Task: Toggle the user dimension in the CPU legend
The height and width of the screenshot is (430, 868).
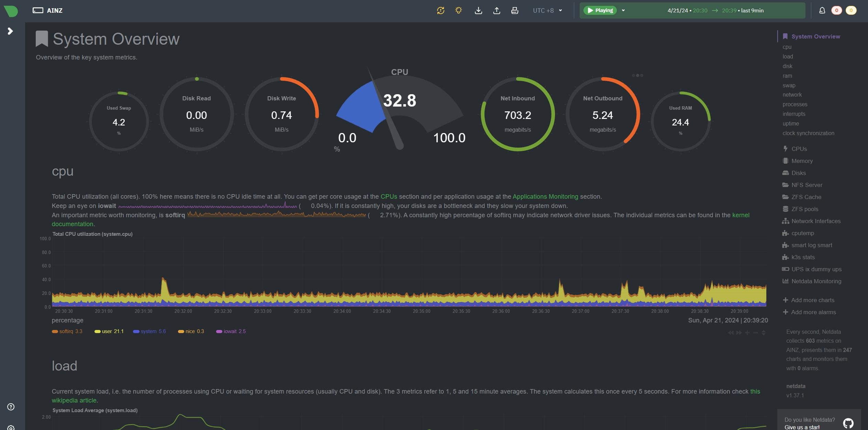Action: pyautogui.click(x=107, y=331)
